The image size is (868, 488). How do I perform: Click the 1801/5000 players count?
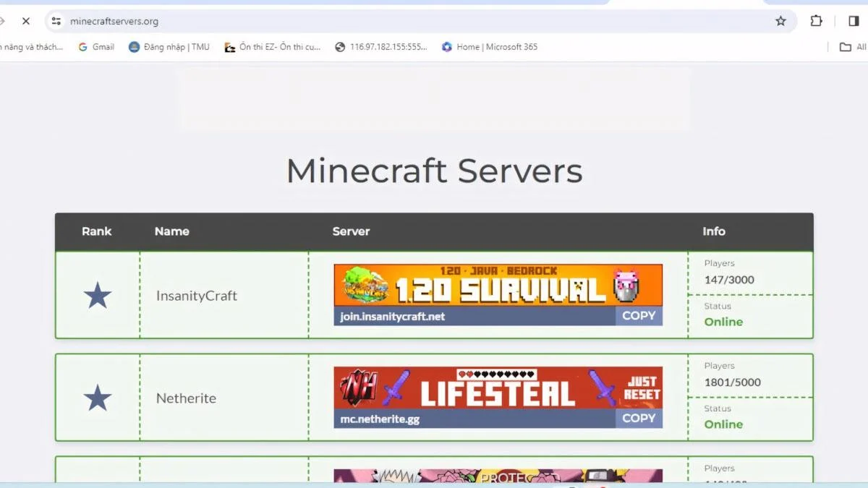733,382
